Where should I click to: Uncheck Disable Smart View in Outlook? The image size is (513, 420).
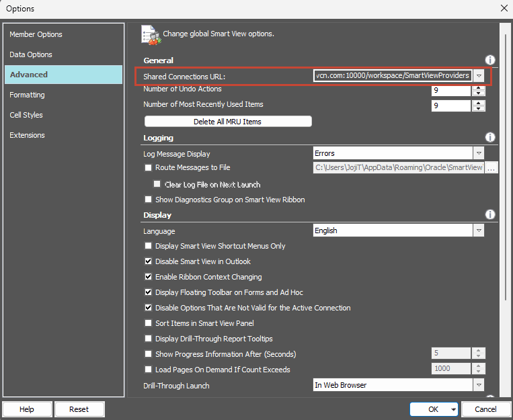148,261
